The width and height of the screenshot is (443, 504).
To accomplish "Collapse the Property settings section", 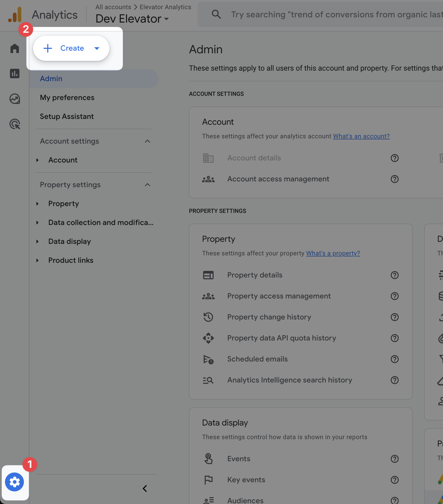I will (x=147, y=185).
